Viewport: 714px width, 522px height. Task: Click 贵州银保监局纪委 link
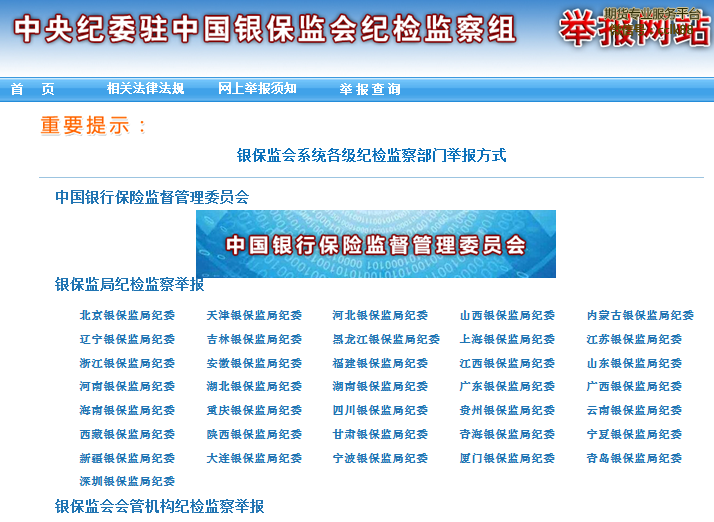(507, 410)
